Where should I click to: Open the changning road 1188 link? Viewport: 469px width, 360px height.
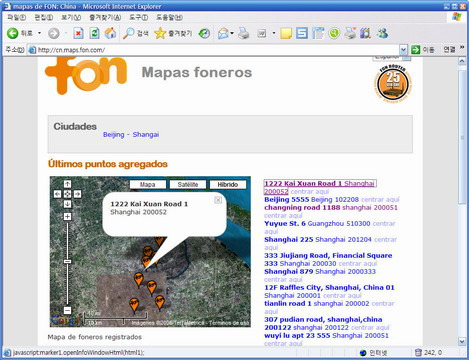[331, 208]
